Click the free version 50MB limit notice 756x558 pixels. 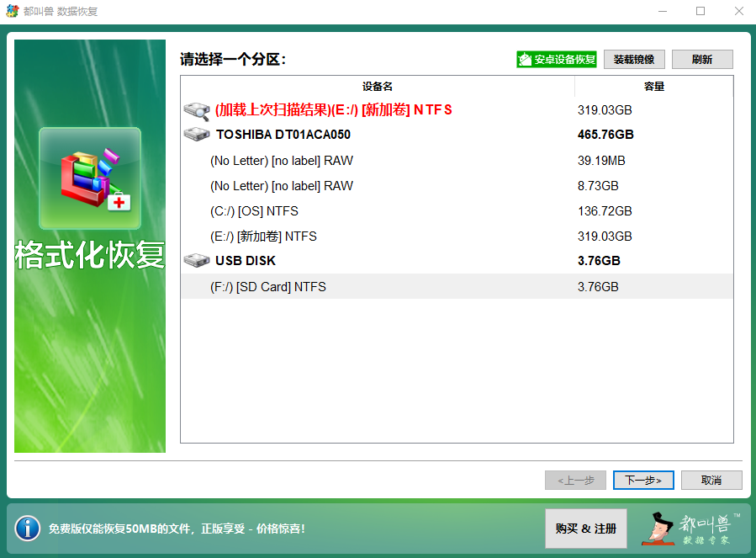pyautogui.click(x=177, y=529)
